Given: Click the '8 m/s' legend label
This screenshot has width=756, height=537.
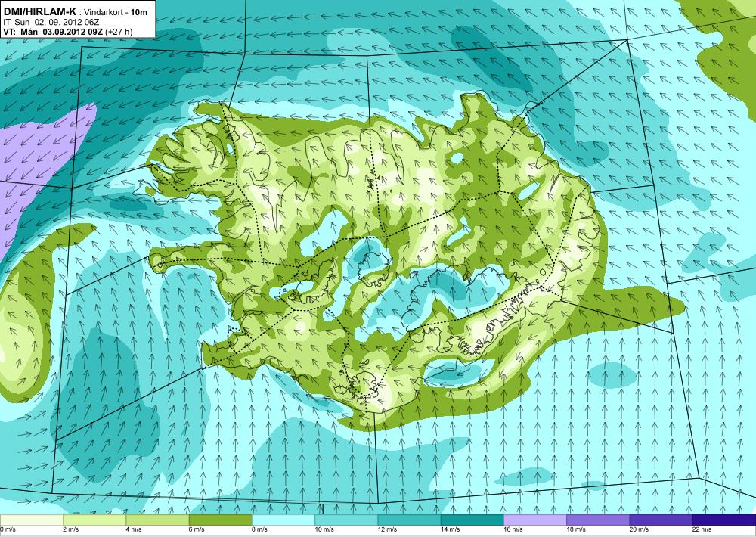Looking at the screenshot, I should coord(260,529).
